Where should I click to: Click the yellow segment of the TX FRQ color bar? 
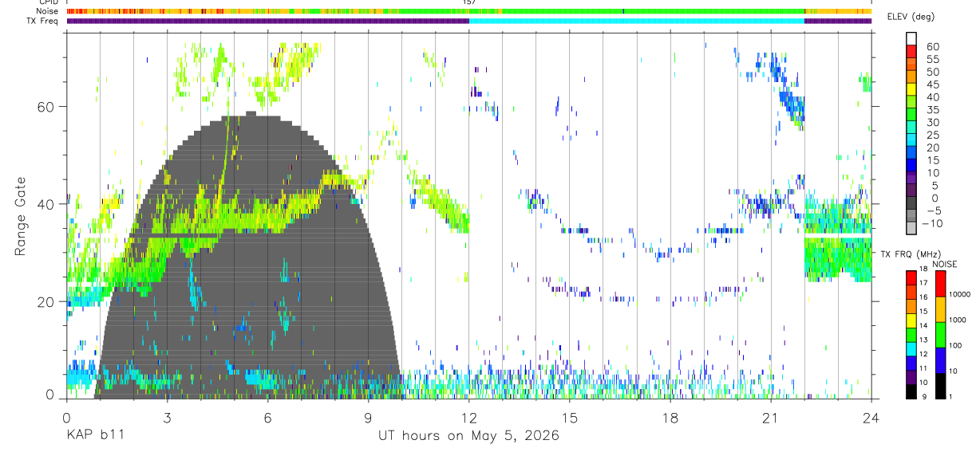coord(911,320)
